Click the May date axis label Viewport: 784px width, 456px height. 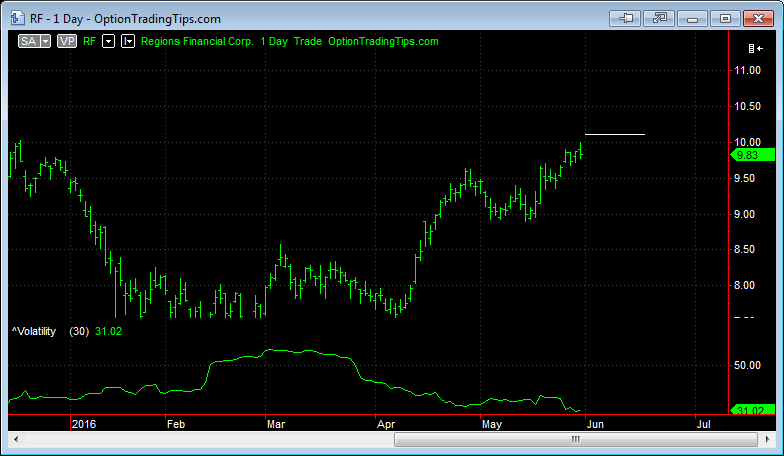tap(492, 424)
